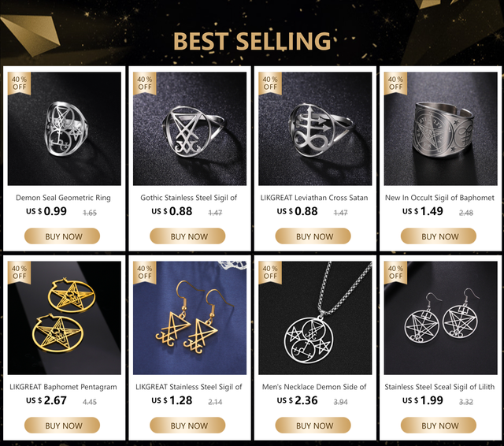This screenshot has width=504, height=446.
Task: Open the Leviathan Cross ring product photo
Action: click(x=315, y=128)
